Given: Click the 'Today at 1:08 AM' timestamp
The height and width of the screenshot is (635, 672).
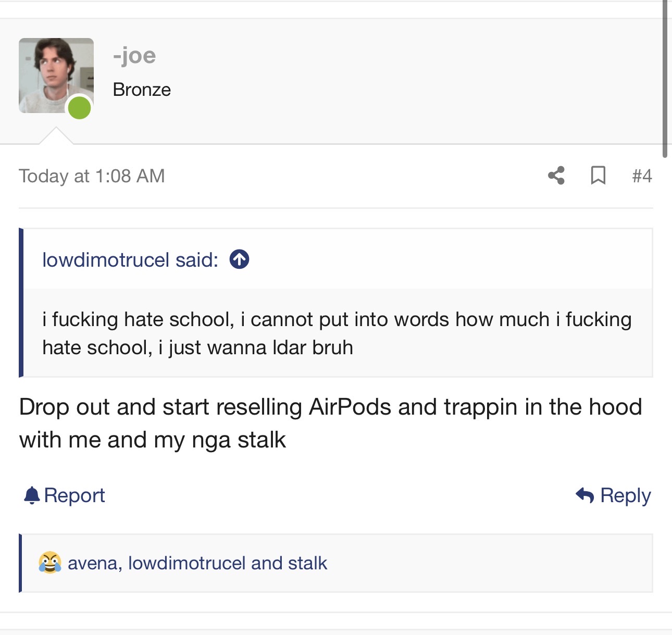Looking at the screenshot, I should tap(92, 176).
